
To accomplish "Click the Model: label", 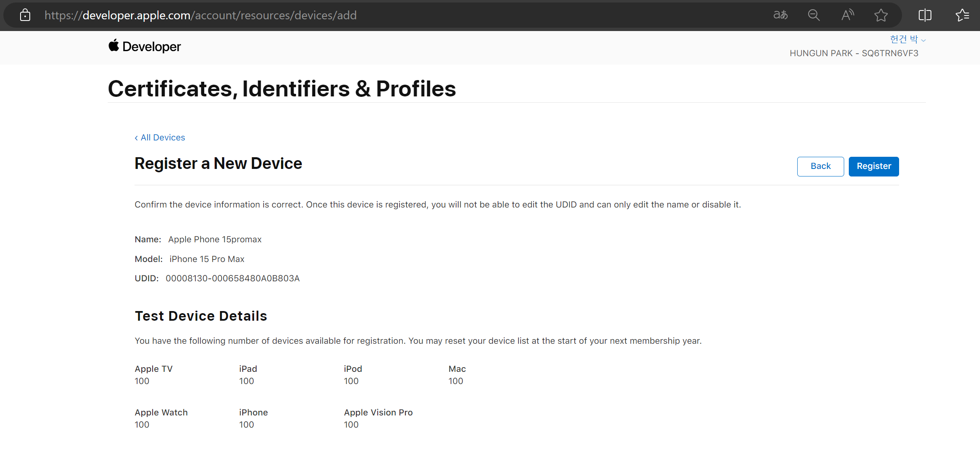I will [148, 259].
